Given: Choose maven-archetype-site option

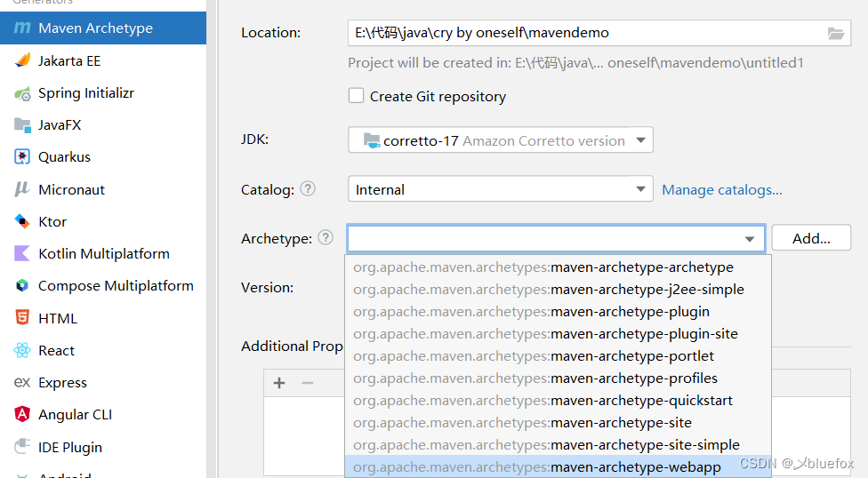Looking at the screenshot, I should point(558,422).
